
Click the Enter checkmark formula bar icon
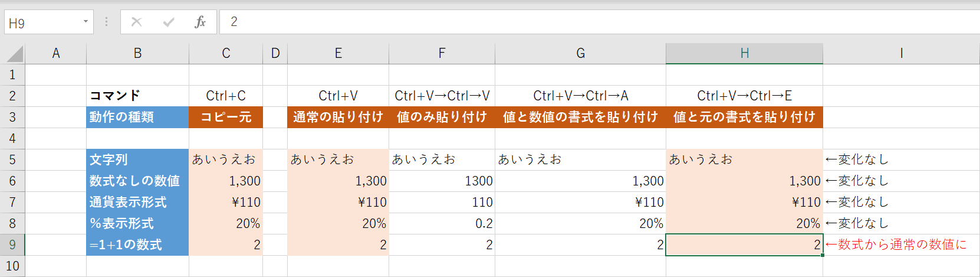(x=169, y=22)
